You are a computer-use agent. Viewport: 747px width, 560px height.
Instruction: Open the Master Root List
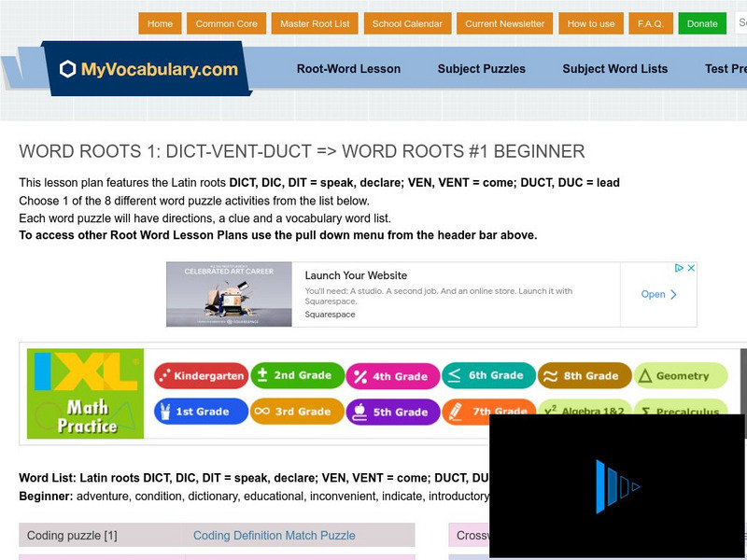point(315,23)
